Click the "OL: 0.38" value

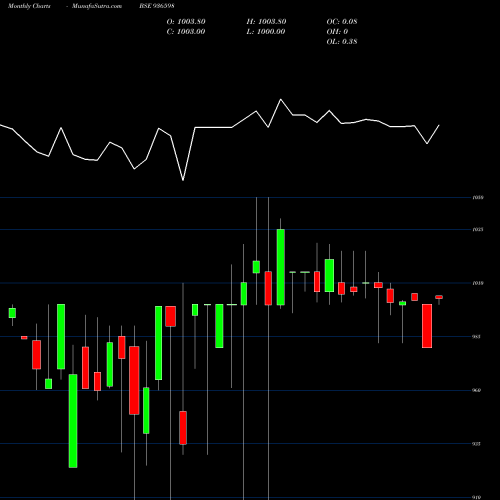pos(342,42)
